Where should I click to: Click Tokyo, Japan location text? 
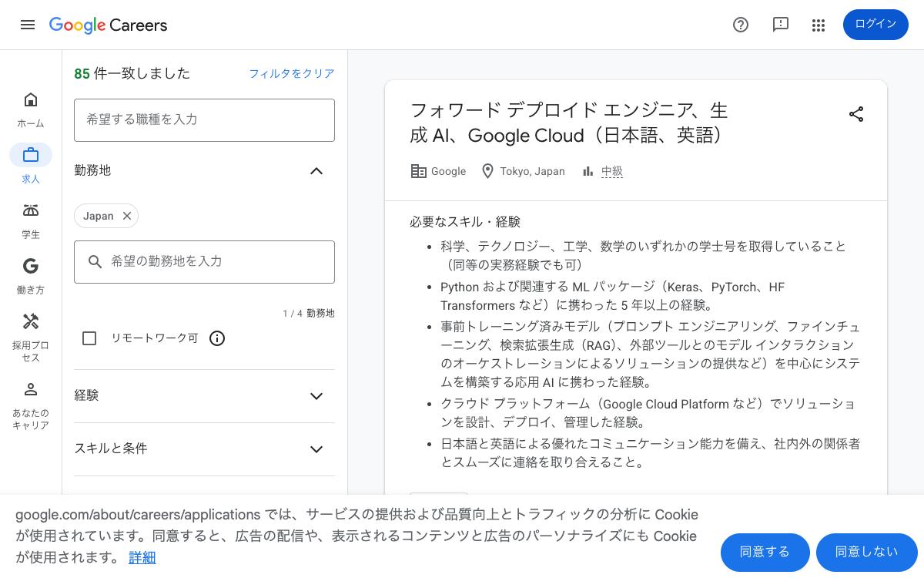(532, 171)
